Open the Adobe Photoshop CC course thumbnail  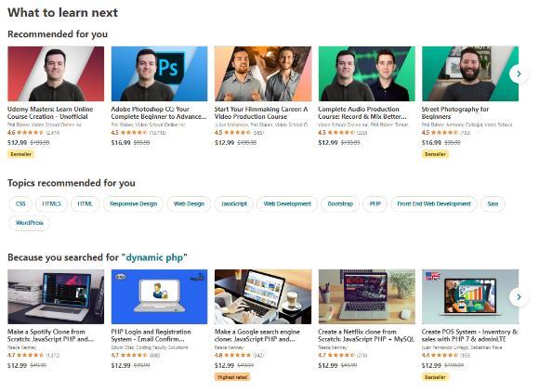point(159,73)
